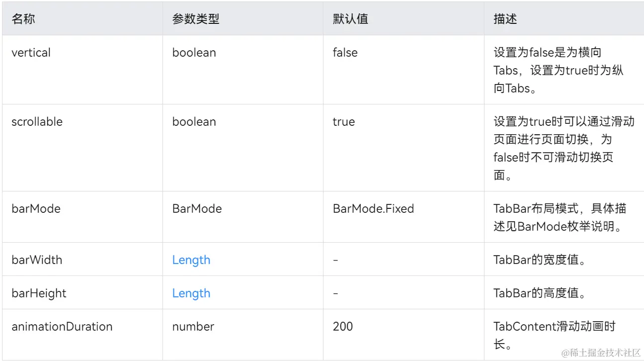This screenshot has width=644, height=361.
Task: Select the 参数类型 column header
Action: pos(196,19)
